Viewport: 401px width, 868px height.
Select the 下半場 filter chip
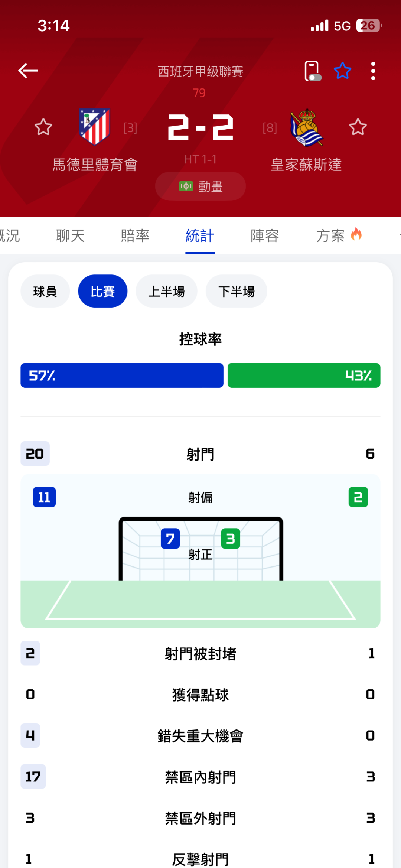[237, 291]
